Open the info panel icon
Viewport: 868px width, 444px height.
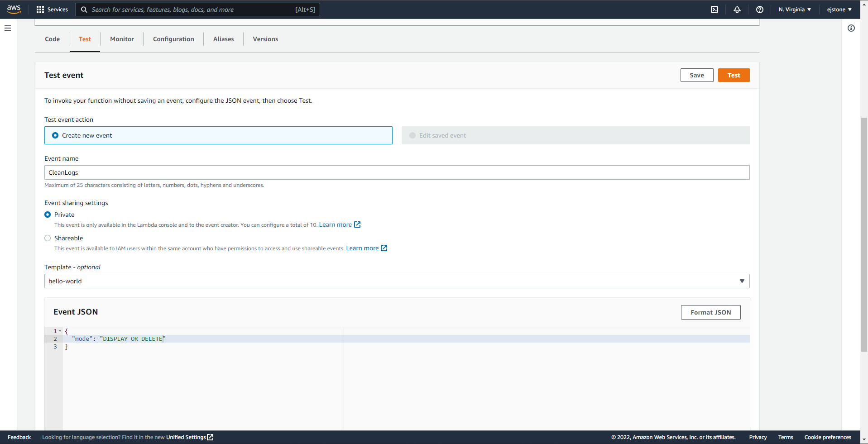pos(851,28)
